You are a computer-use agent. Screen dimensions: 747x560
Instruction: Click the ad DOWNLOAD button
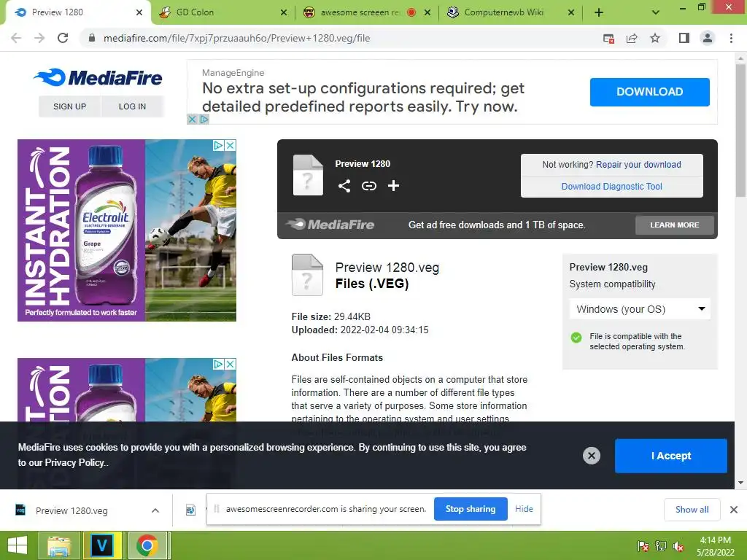[x=650, y=92]
